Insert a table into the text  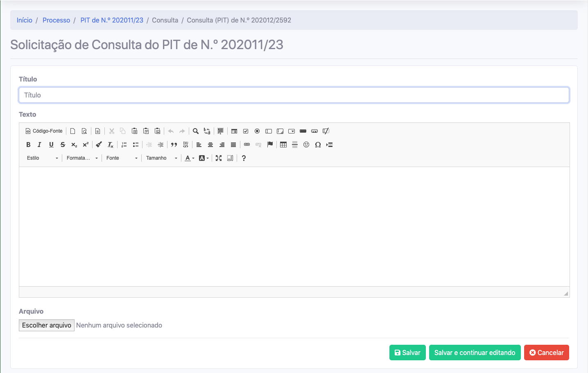click(x=283, y=145)
